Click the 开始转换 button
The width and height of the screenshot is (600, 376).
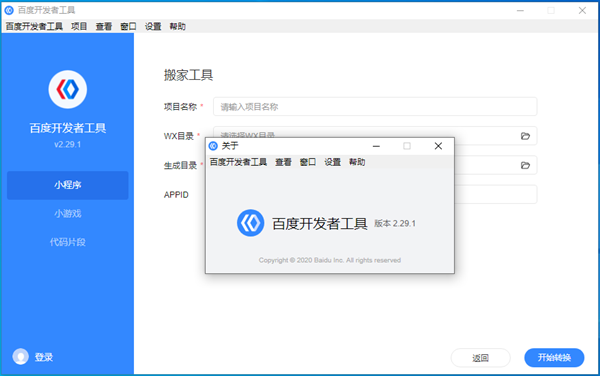pyautogui.click(x=554, y=358)
